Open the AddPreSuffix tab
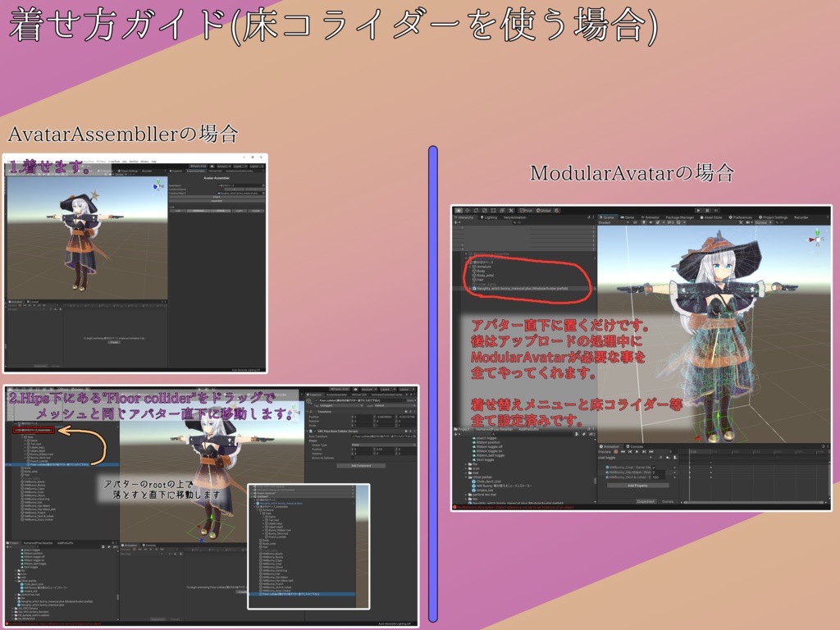This screenshot has width=840, height=630. point(528,429)
